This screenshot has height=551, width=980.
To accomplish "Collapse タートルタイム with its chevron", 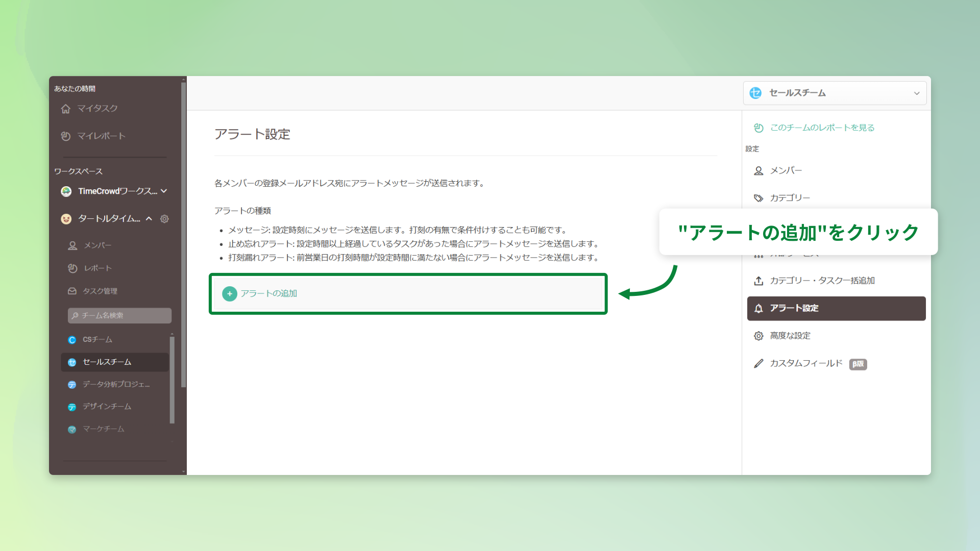I will [149, 219].
